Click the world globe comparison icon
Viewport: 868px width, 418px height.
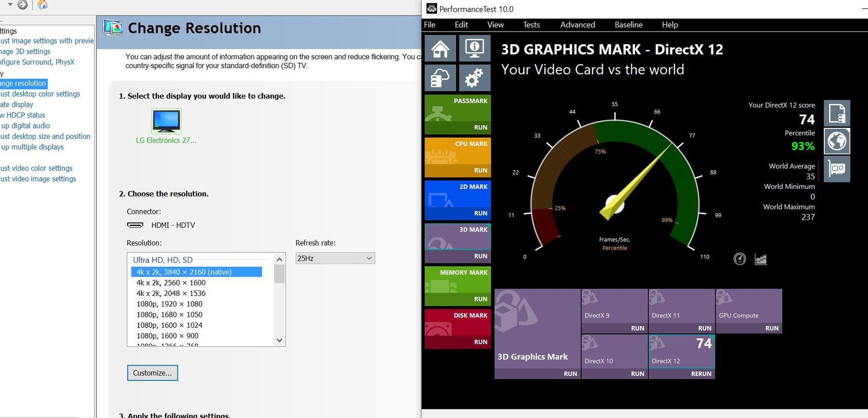pyautogui.click(x=837, y=141)
